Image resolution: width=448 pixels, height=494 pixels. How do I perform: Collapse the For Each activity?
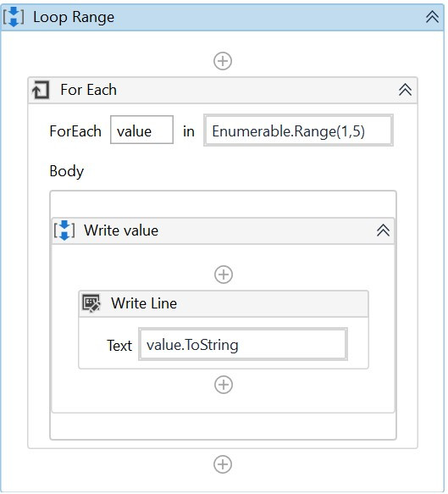(x=405, y=90)
